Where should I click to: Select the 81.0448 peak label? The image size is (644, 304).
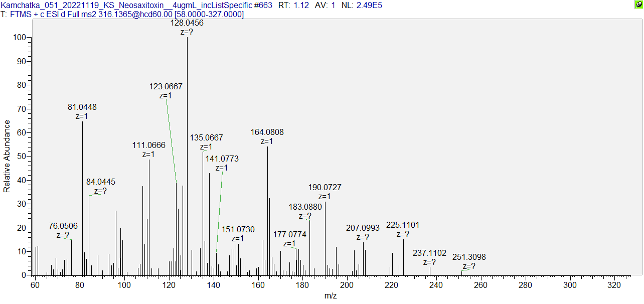click(82, 107)
